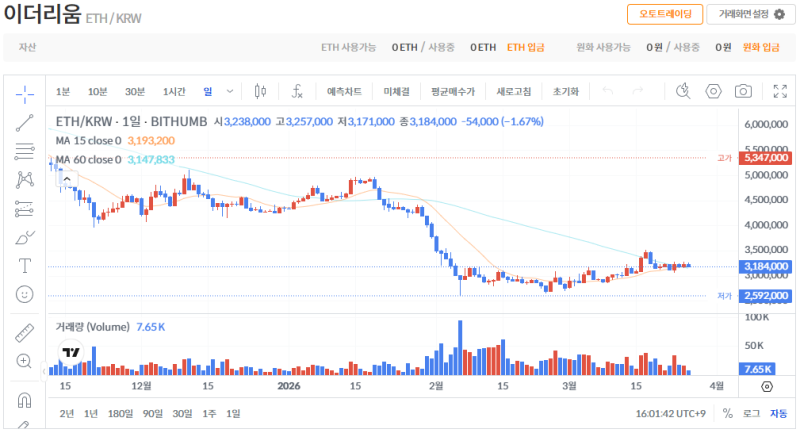Select the 90일 date range

click(153, 414)
